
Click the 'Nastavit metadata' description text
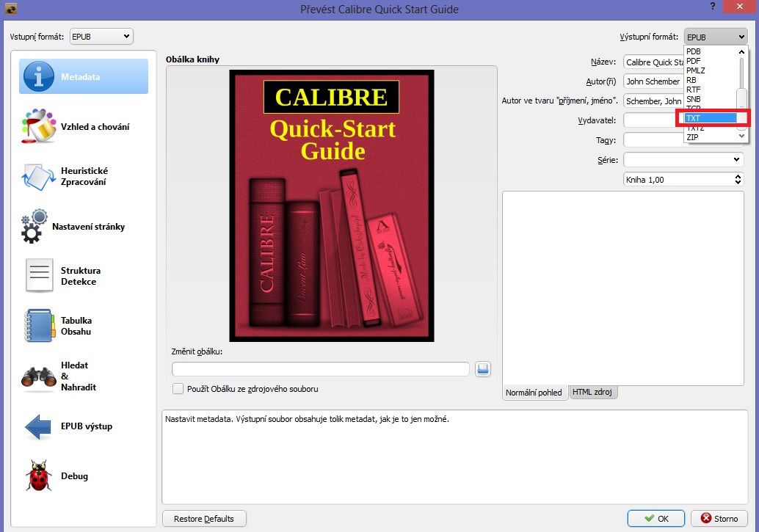pos(307,419)
